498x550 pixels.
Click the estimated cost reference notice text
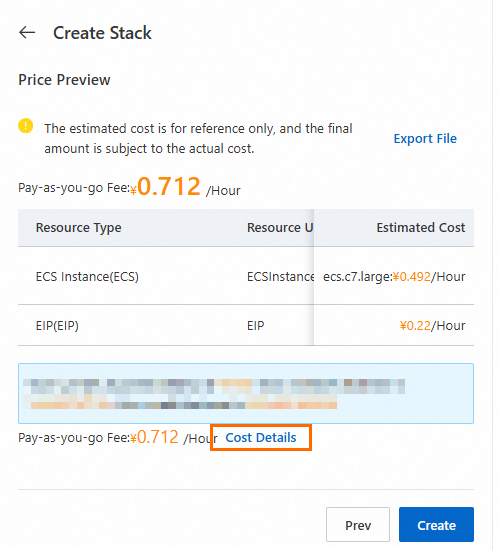pyautogui.click(x=198, y=139)
